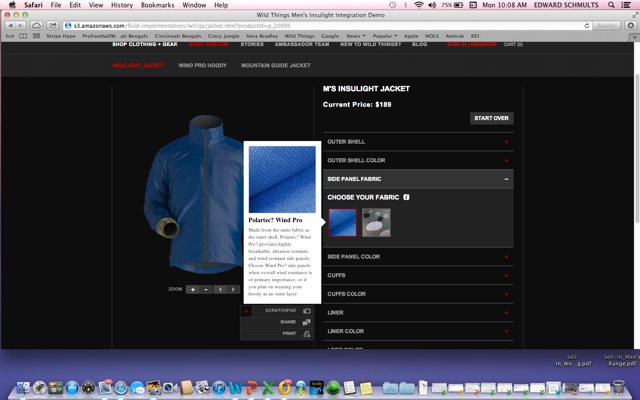Viewport: 640px width, 400px height.
Task: Expand the Liner section
Action: tap(418, 313)
